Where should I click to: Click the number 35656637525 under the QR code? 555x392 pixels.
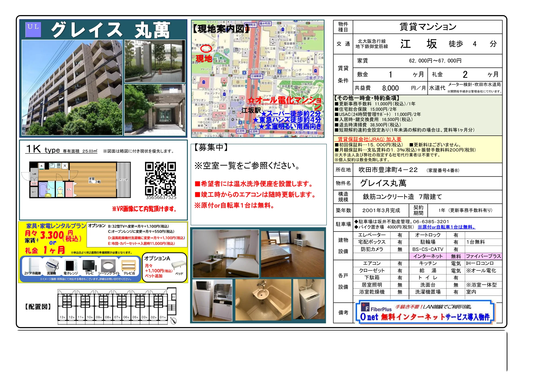161,197
